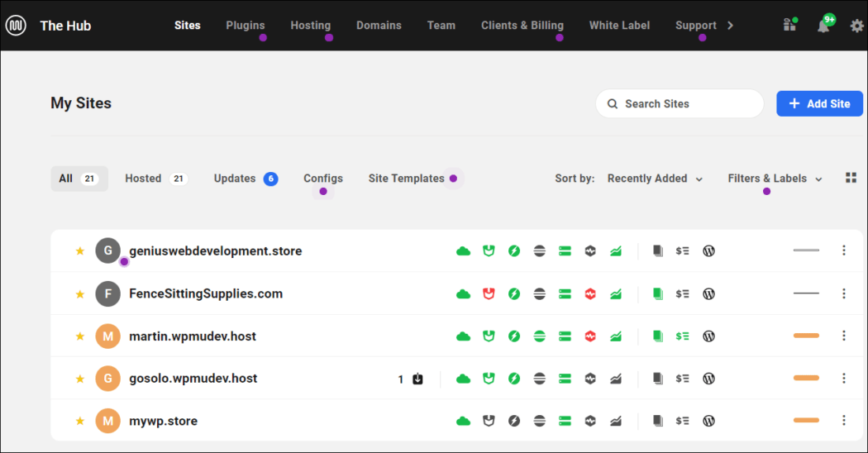
Task: Open kebab menu for gosolo.wpmudev.host
Action: click(844, 379)
